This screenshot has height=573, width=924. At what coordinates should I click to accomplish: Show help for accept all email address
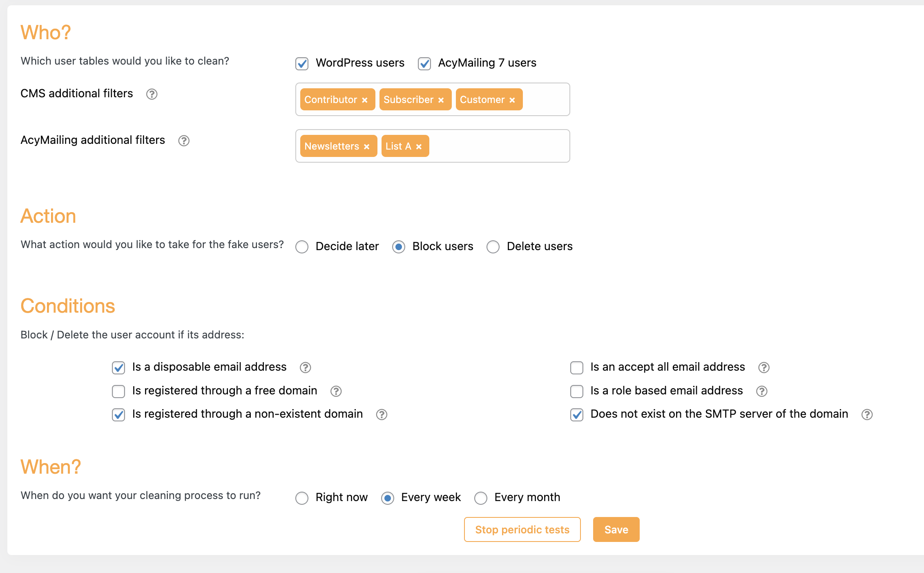click(764, 367)
